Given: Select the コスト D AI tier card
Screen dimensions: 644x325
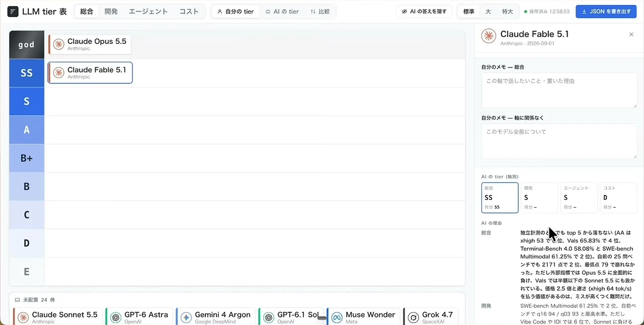Looking at the screenshot, I should (x=618, y=198).
